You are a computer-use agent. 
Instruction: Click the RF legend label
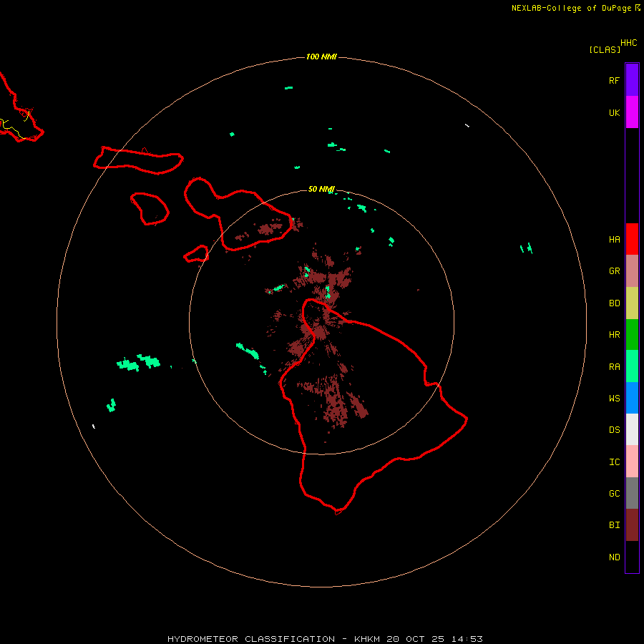point(614,81)
